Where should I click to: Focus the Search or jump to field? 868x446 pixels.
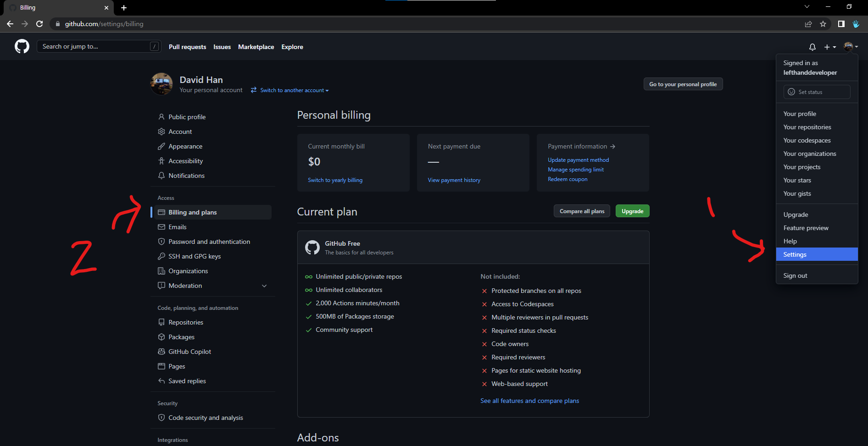click(99, 46)
